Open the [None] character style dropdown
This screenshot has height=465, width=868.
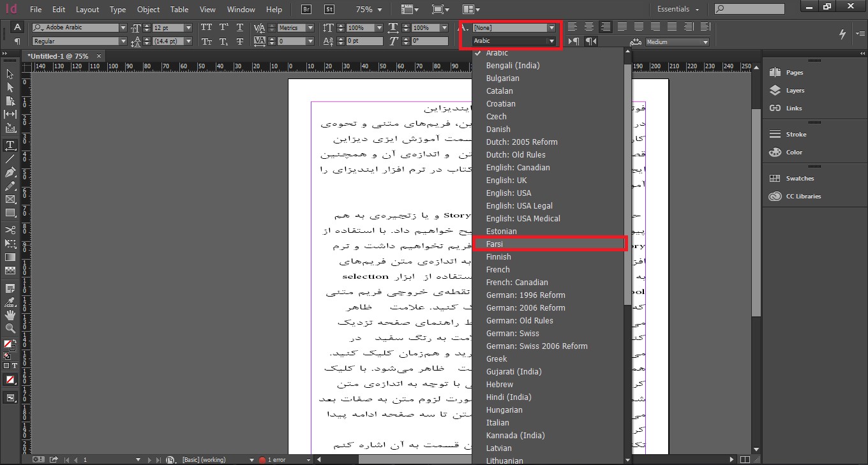pos(551,28)
